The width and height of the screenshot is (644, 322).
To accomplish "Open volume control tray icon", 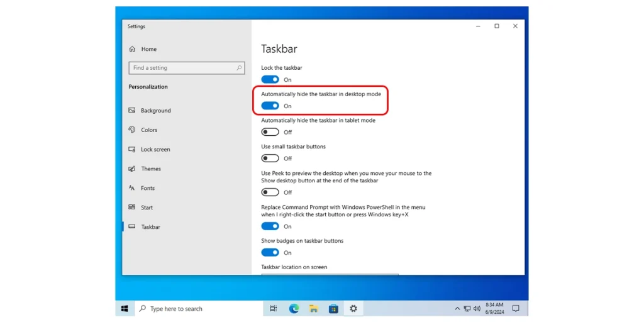I will point(477,308).
